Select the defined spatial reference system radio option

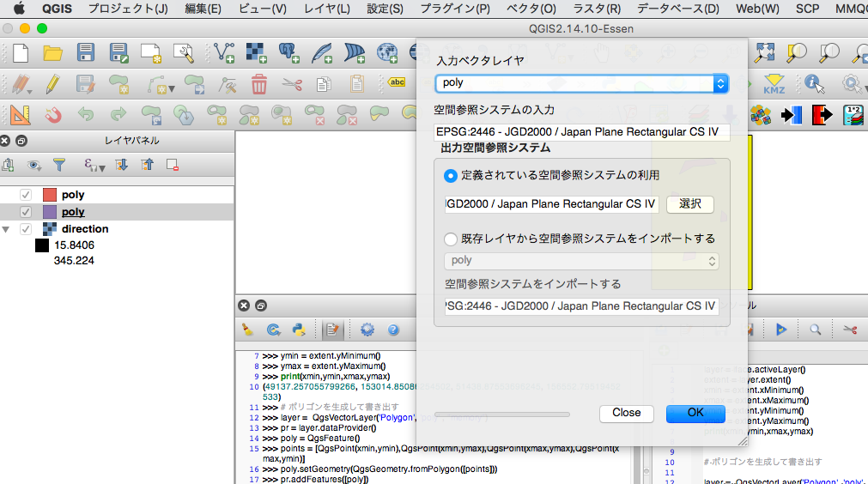point(451,176)
